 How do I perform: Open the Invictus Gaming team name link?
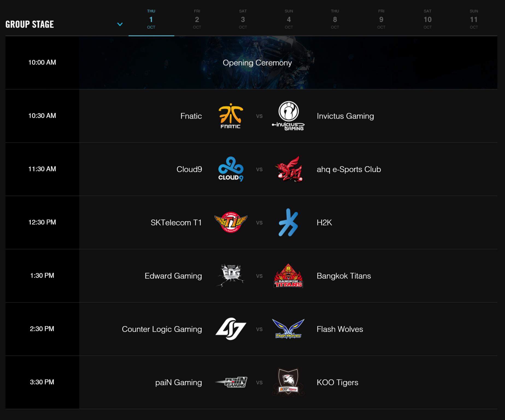(x=345, y=116)
